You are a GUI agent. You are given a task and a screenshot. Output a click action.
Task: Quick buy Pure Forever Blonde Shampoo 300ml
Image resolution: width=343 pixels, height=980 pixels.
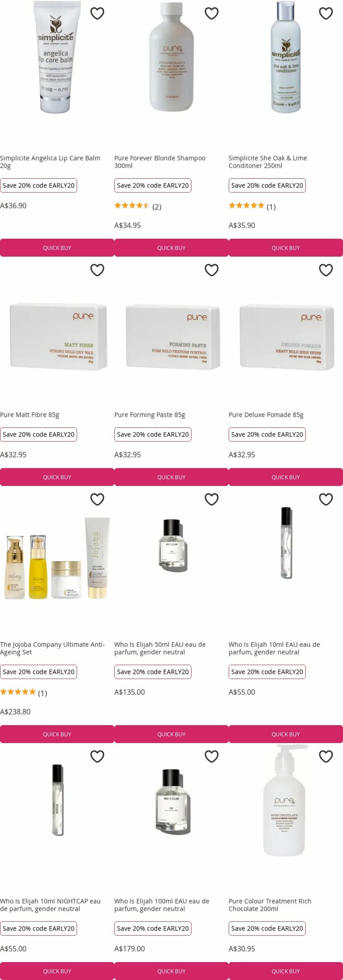(171, 248)
